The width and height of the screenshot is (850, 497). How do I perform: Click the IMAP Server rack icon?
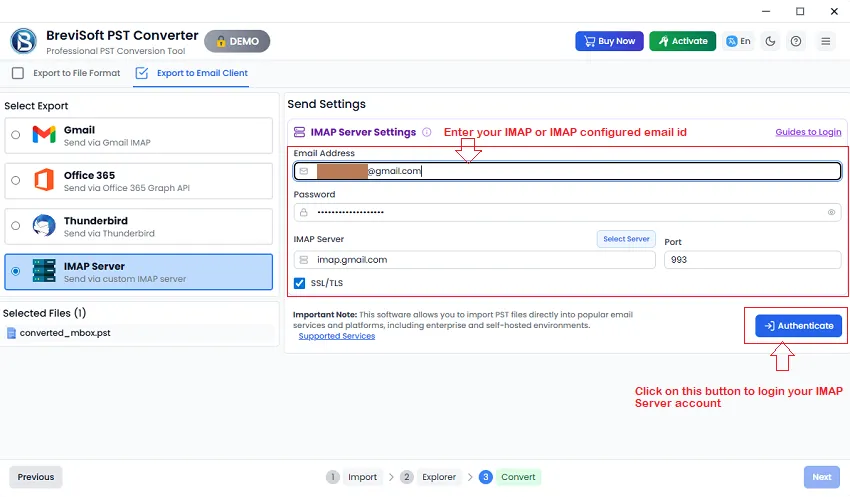coord(44,270)
